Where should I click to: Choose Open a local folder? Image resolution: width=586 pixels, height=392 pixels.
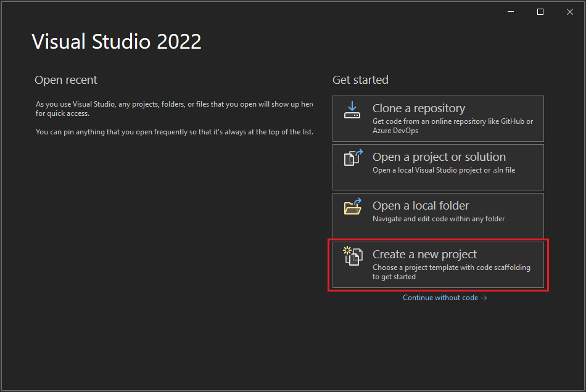(438, 215)
